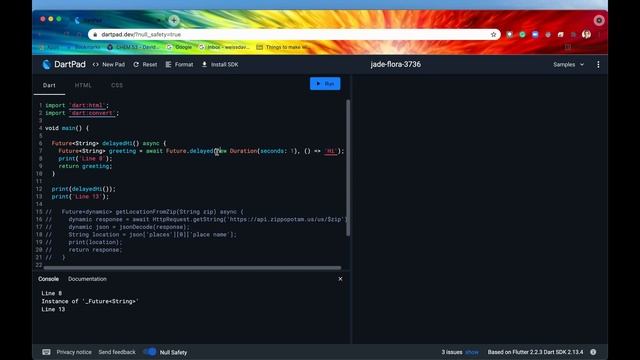The image size is (640, 360).
Task: Click 'dart:convert' import string in editor
Action: pos(92,113)
